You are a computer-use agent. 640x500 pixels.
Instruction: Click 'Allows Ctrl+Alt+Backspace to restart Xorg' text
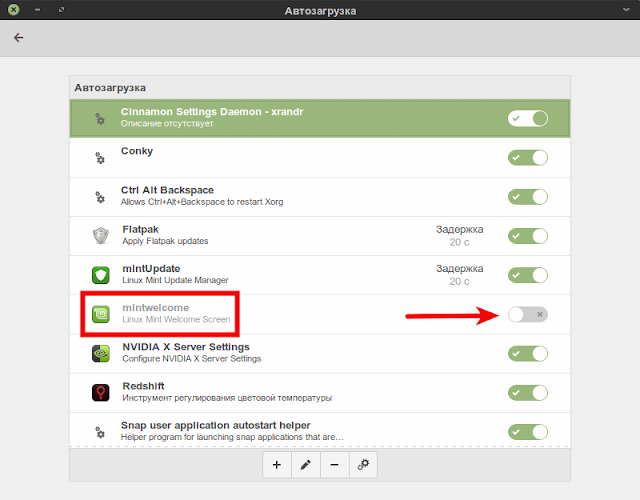pos(202,202)
